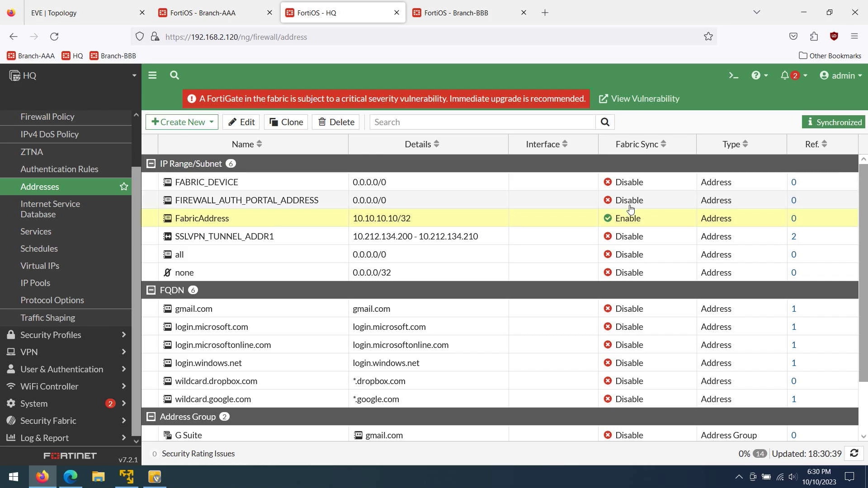The width and height of the screenshot is (868, 488).
Task: Expand the System menu
Action: point(66,404)
